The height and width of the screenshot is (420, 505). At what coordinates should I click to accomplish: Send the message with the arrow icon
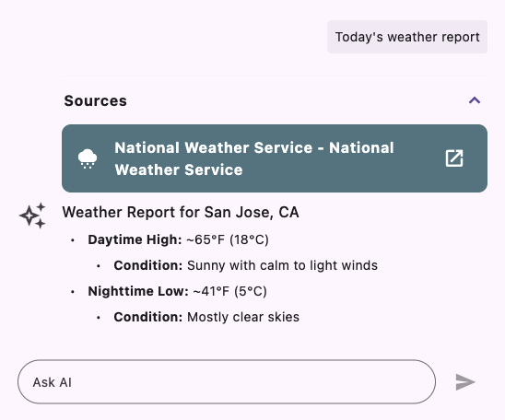[x=465, y=382]
